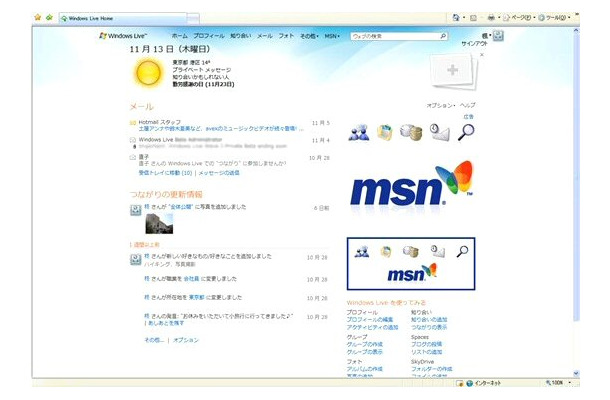Select the Windows Live Home browser tab
Screen dimensions: 610x400
[x=123, y=18]
